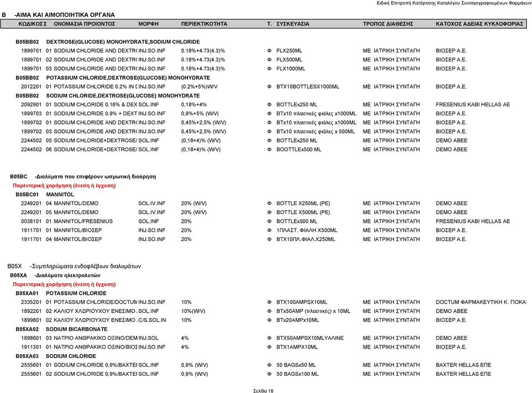Click packaging 'BTx10 πλαστικές φιάλες x 500ML'
This screenshot has width=532, height=393.
[x=315, y=132]
